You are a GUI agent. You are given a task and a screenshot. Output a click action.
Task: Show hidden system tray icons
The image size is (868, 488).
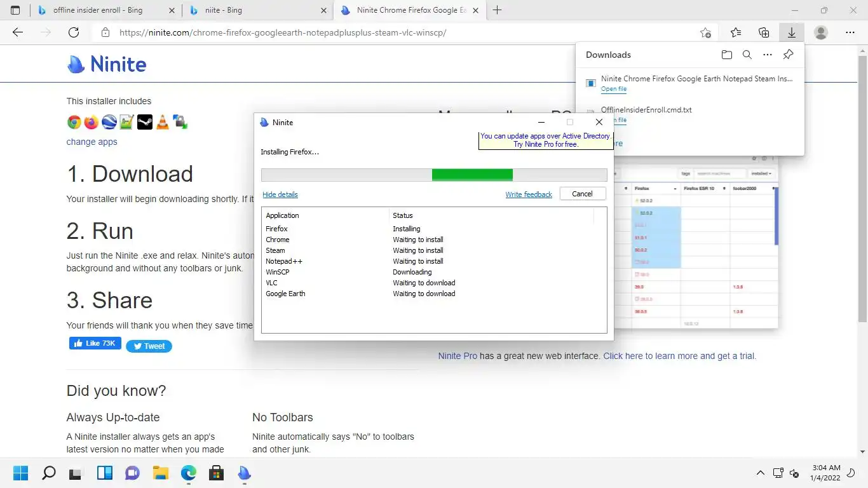coord(760,473)
